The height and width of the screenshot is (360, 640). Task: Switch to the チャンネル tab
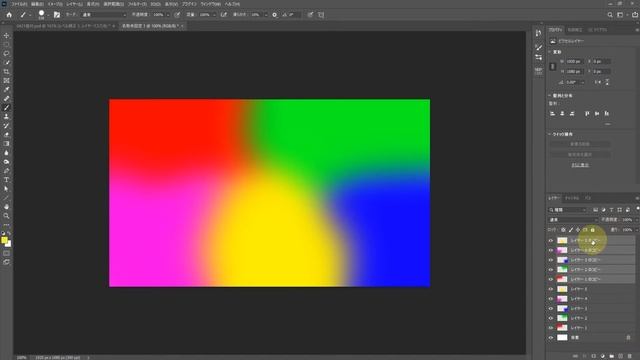[572, 198]
